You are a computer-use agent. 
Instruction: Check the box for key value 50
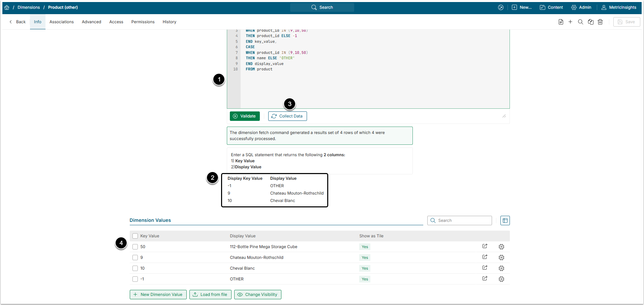pos(135,247)
